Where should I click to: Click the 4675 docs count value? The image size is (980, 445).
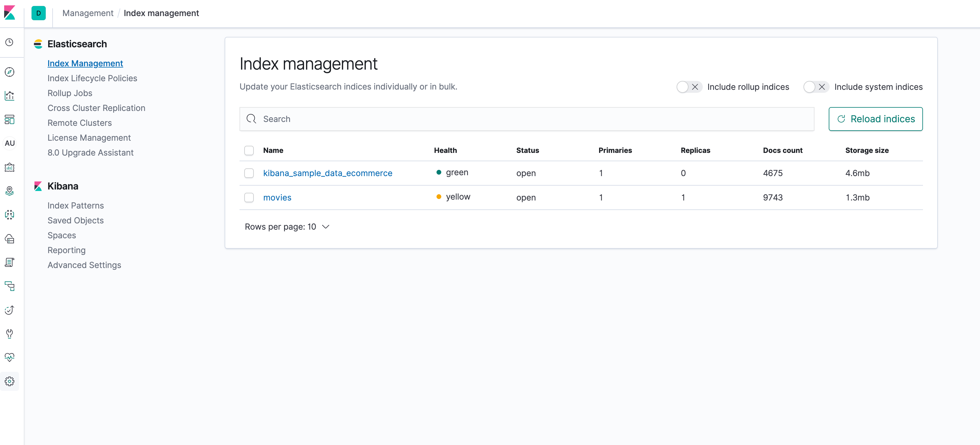773,173
